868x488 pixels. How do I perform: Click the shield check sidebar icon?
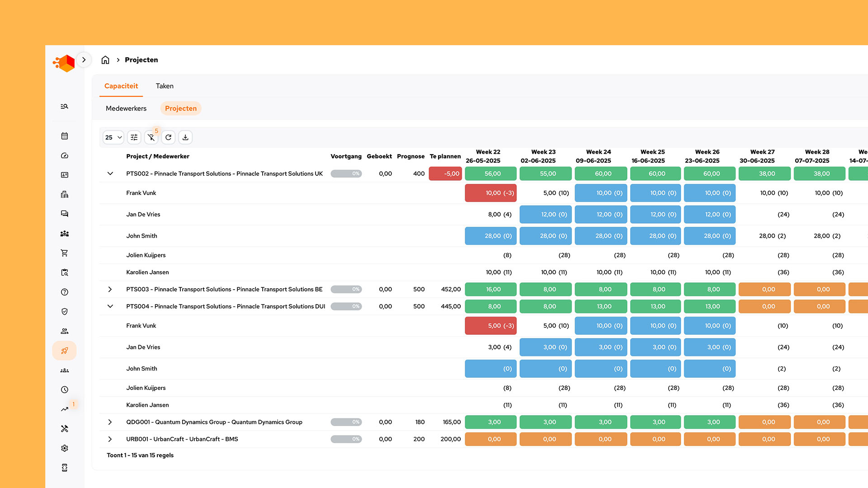click(65, 311)
